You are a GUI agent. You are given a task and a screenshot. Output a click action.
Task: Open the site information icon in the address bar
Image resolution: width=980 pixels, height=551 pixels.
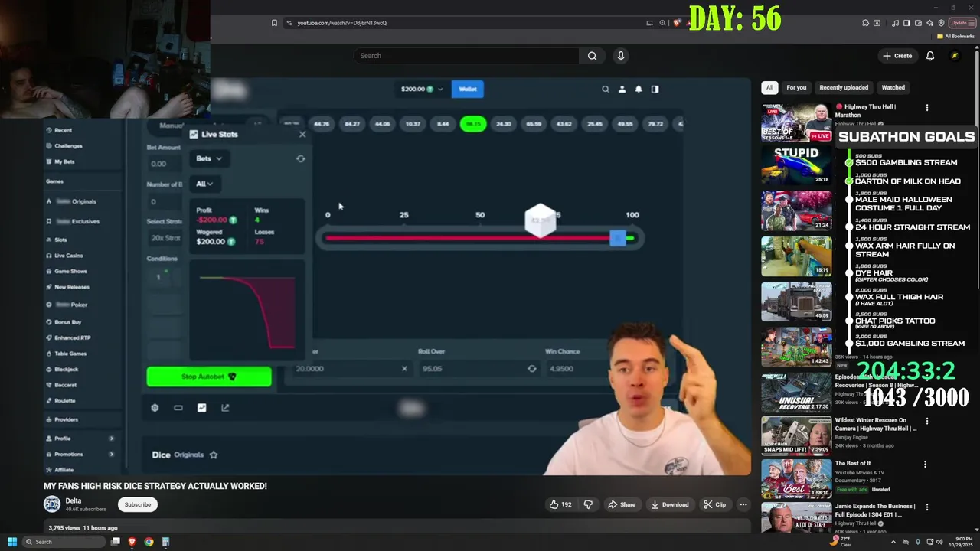pos(289,23)
